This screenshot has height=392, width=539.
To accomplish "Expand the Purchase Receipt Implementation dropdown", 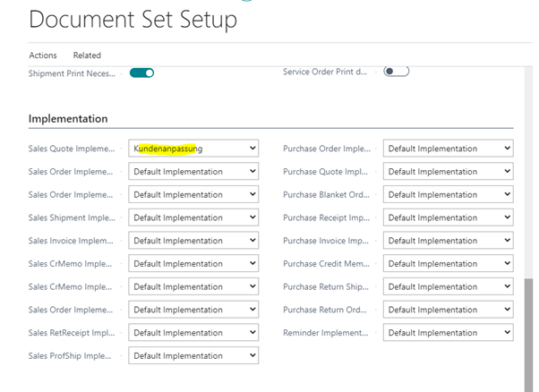I will pos(448,217).
